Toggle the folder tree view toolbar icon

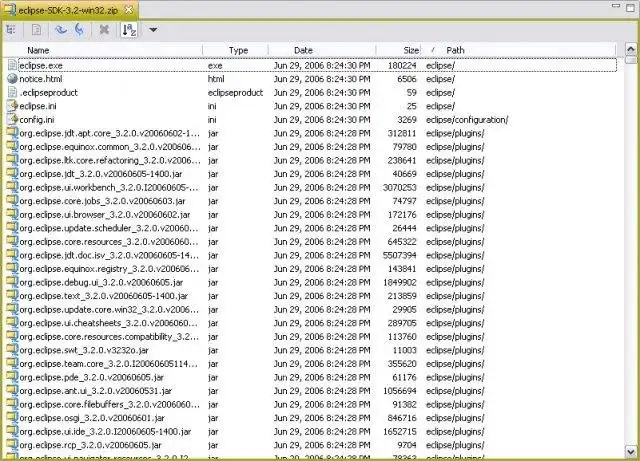[11, 30]
